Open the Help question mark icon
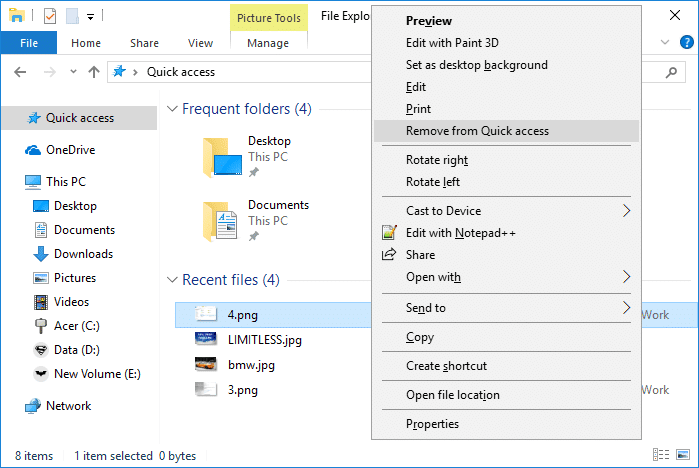 tap(687, 42)
